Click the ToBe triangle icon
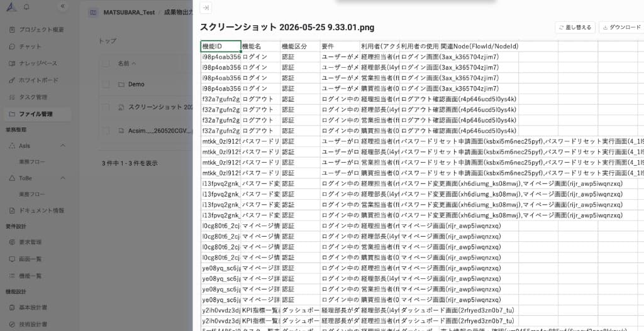This screenshot has height=331, width=644. [x=12, y=178]
